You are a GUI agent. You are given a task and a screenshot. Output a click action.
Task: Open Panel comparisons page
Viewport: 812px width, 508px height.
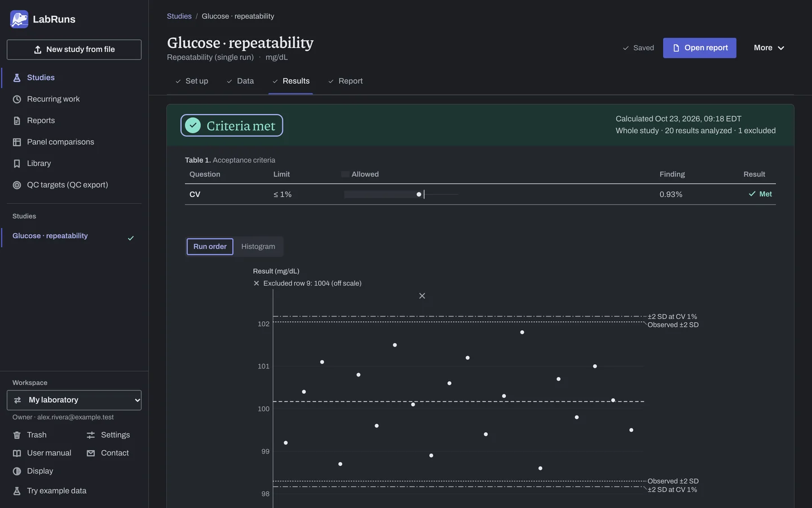click(x=74, y=142)
